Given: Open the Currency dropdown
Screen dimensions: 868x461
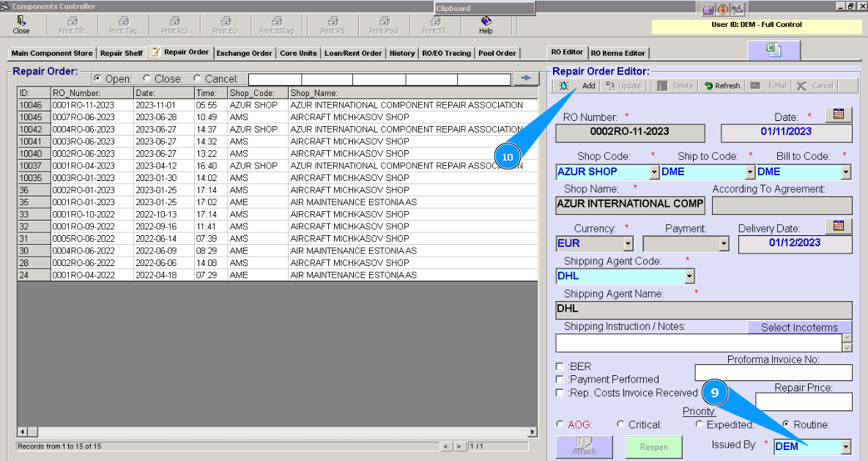Looking at the screenshot, I should tap(628, 244).
